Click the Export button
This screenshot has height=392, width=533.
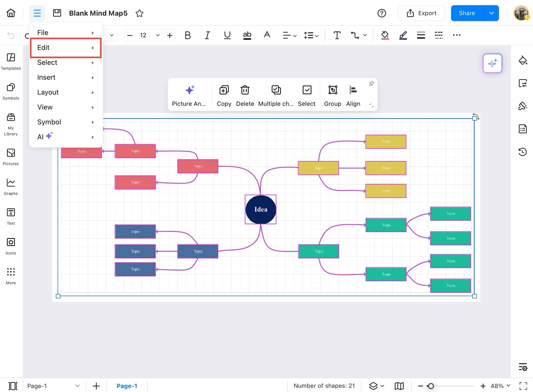[x=421, y=13]
